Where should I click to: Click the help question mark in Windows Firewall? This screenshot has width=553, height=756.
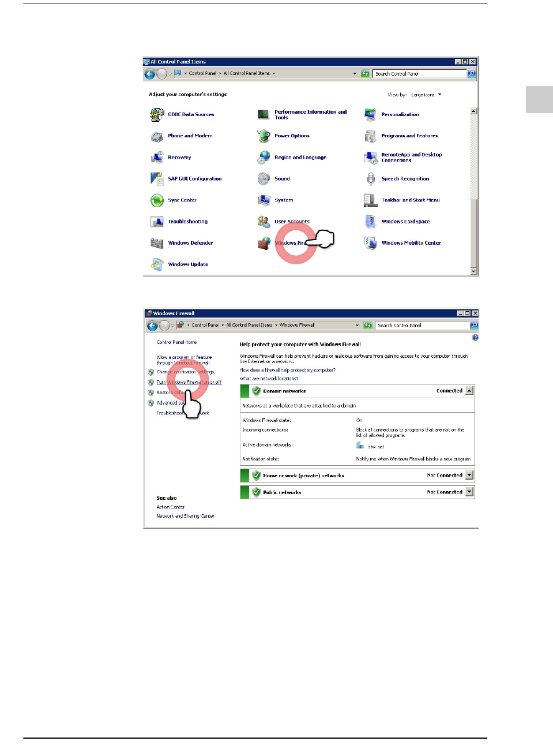tap(475, 338)
